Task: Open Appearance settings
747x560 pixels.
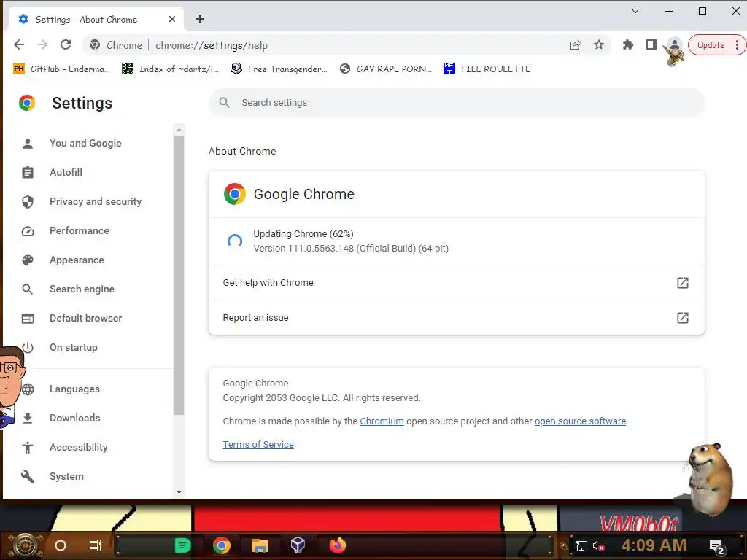Action: click(x=77, y=260)
